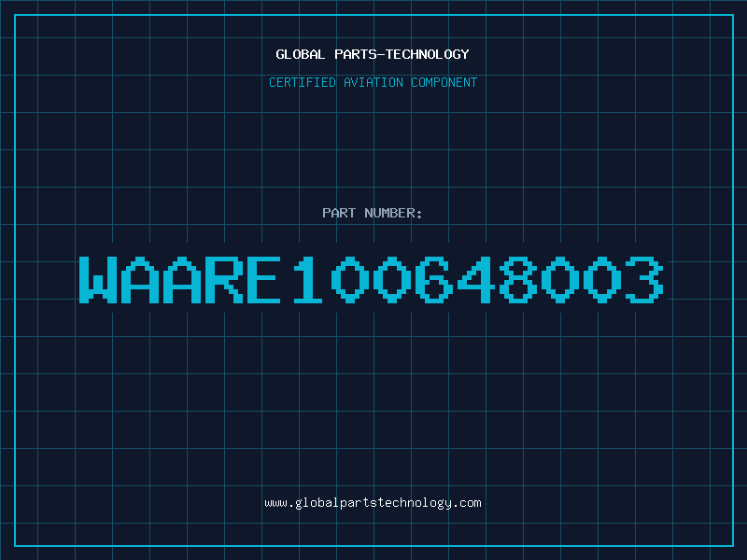Click the letter W in the part number
This screenshot has width=747, height=560.
coord(97,279)
